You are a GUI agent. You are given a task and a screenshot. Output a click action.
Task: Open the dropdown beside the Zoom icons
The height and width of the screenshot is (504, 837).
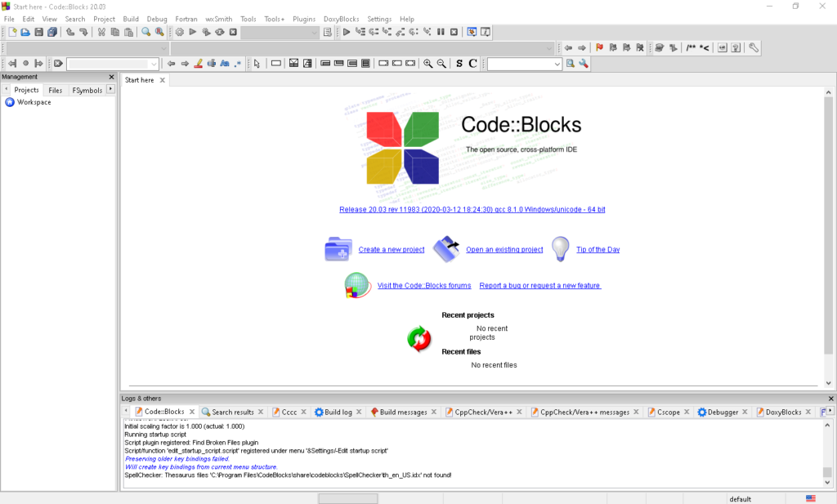(x=524, y=64)
